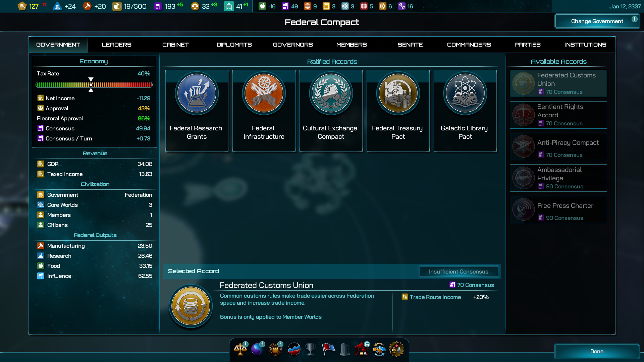Viewport: 644px width, 362px height.
Task: Click the GDP revenue row
Action: coord(95,164)
